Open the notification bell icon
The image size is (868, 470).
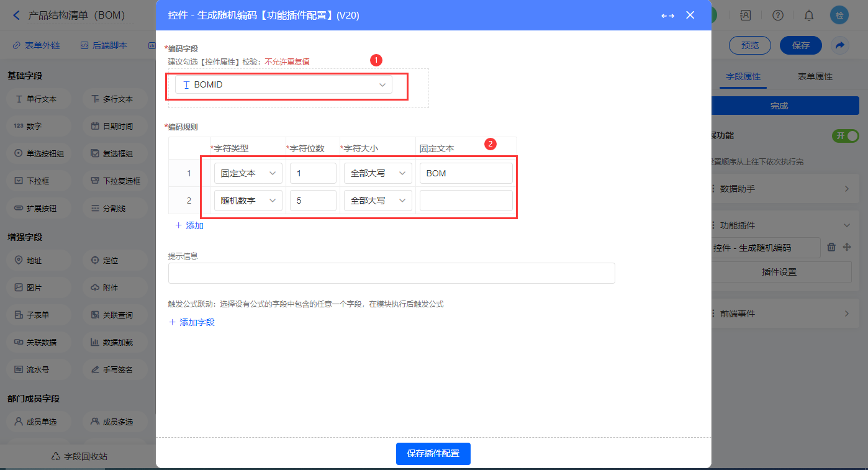click(809, 16)
